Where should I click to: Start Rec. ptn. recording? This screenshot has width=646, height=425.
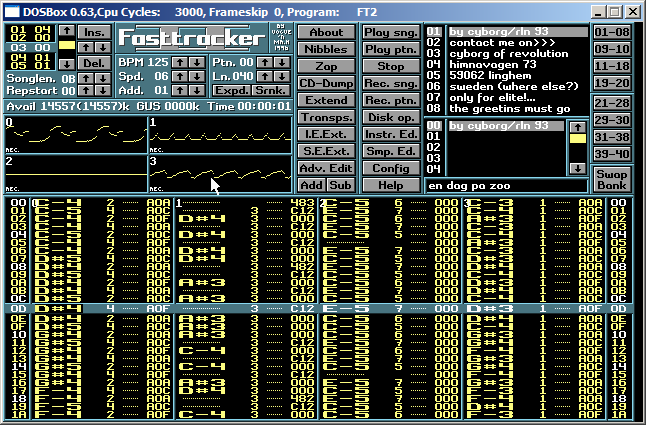click(x=391, y=100)
